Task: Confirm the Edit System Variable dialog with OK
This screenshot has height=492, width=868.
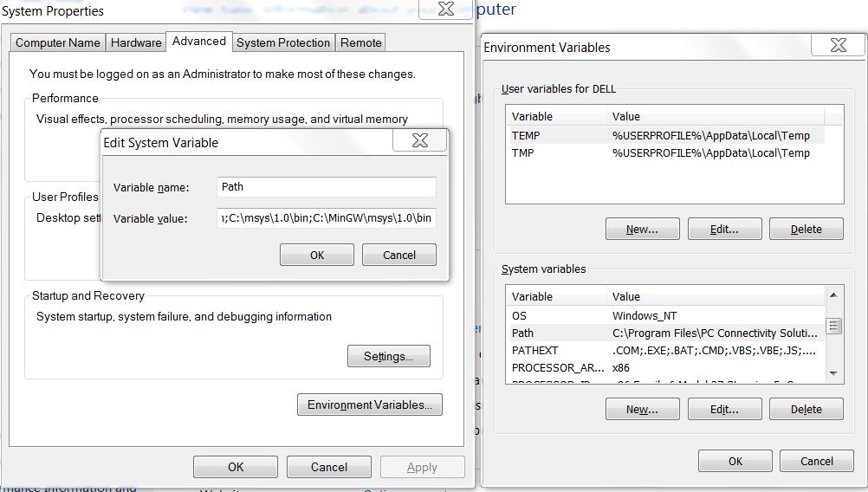Action: 317,255
